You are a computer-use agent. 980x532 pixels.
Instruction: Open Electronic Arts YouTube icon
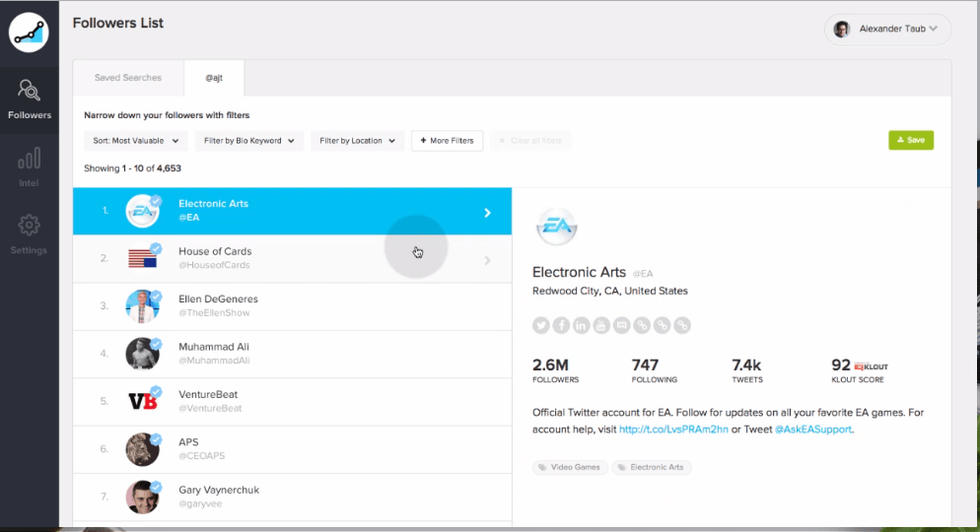pyautogui.click(x=601, y=325)
